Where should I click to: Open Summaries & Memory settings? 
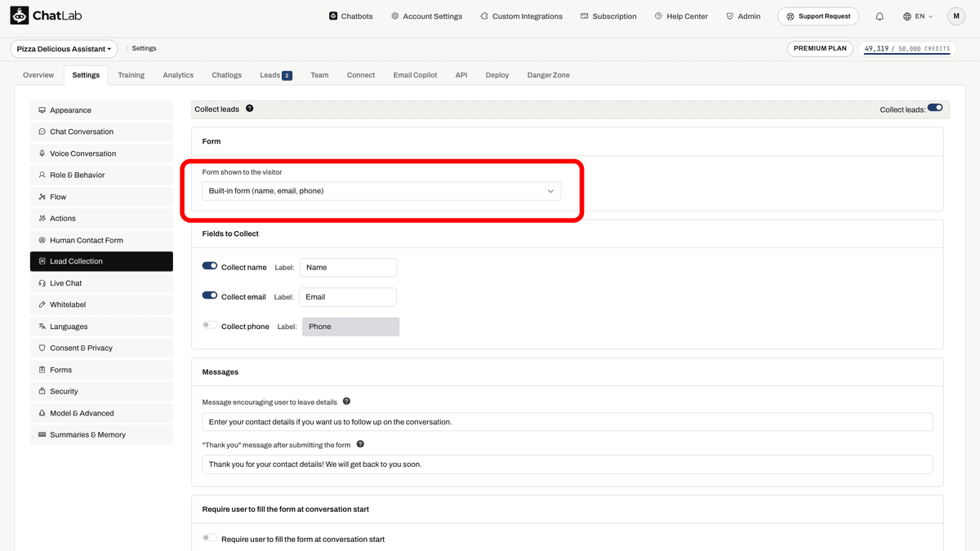click(x=101, y=434)
